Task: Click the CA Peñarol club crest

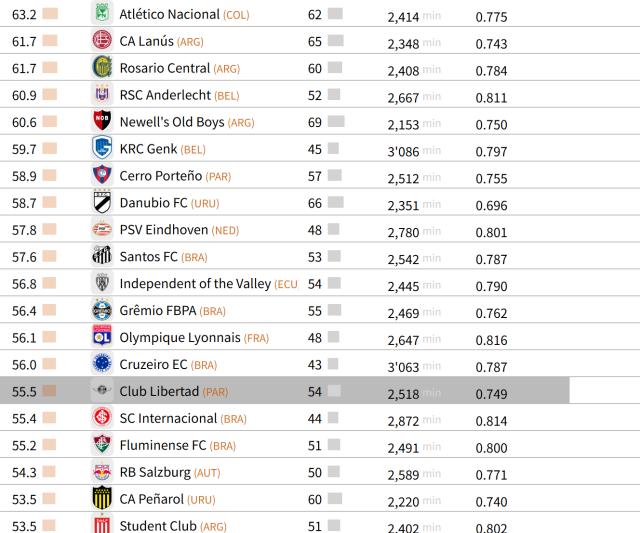Action: [101, 498]
